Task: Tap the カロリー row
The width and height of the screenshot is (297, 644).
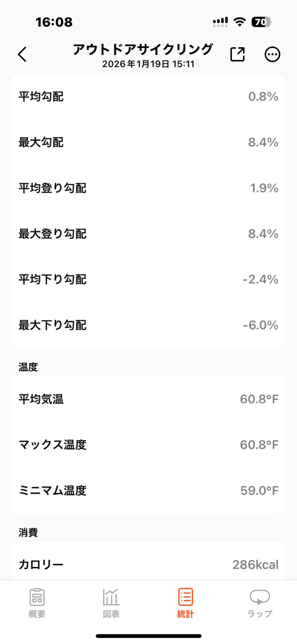Action: point(148,565)
